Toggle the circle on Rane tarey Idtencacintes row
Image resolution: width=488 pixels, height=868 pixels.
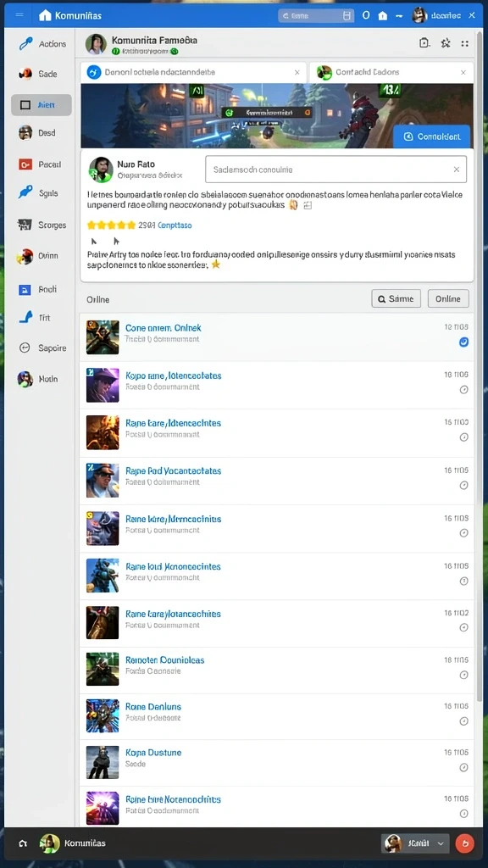(x=463, y=437)
